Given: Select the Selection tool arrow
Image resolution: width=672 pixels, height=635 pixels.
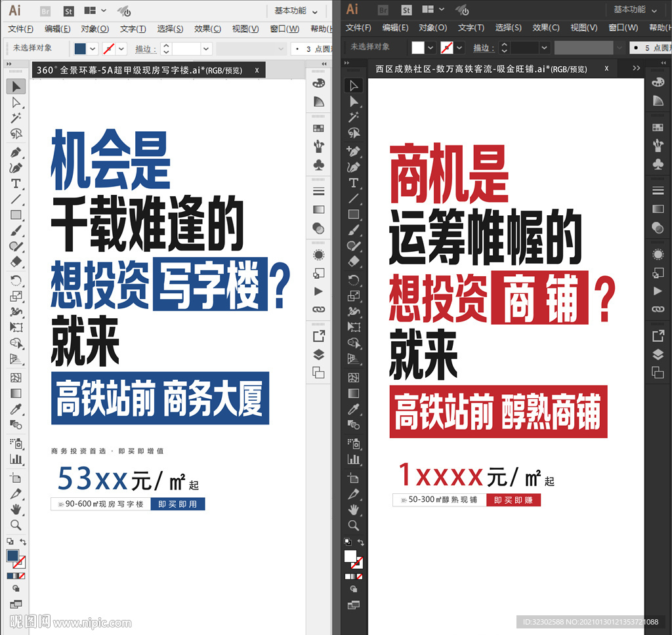Looking at the screenshot, I should (x=16, y=87).
